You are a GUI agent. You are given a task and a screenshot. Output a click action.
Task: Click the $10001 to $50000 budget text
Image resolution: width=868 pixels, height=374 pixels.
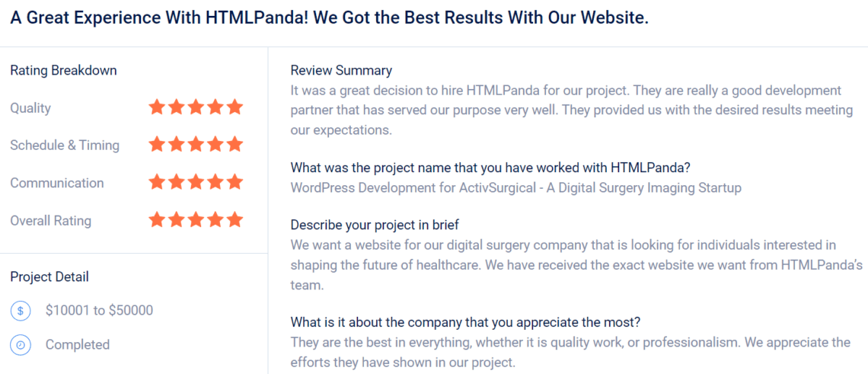click(x=99, y=310)
